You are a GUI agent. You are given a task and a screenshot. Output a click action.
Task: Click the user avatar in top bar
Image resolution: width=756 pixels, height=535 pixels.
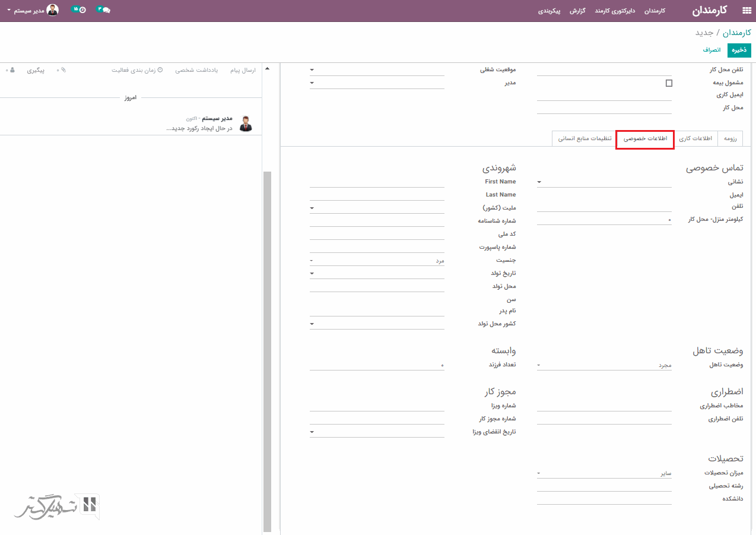pos(53,10)
